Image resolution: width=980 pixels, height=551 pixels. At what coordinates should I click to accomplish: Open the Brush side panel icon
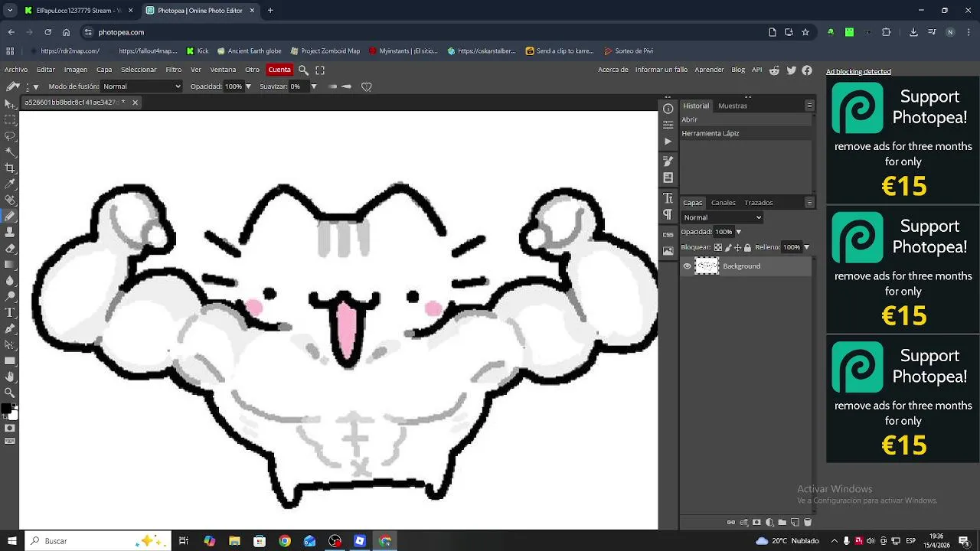[668, 161]
